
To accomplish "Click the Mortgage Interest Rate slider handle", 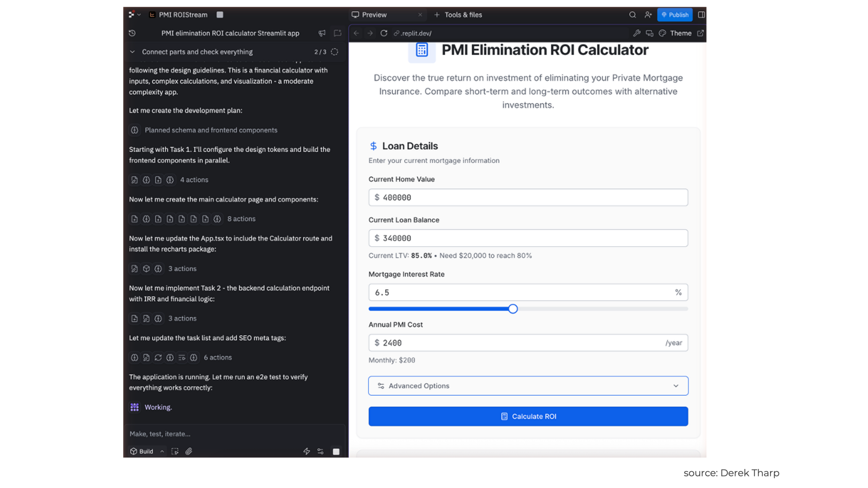I will 513,309.
